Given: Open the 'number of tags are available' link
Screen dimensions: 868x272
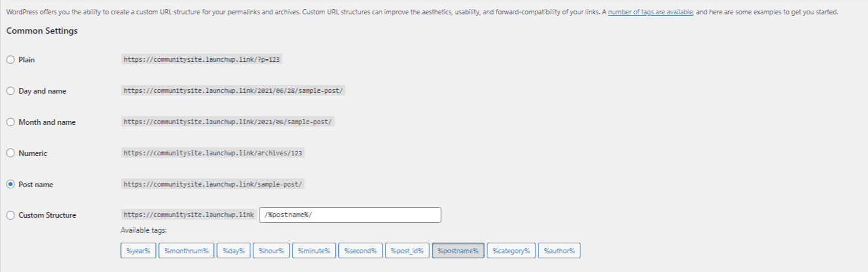Looking at the screenshot, I should pyautogui.click(x=650, y=12).
